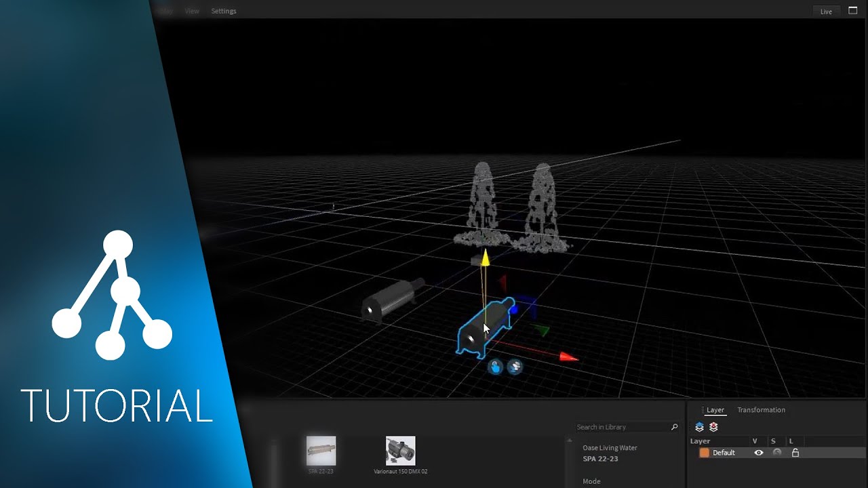Click the round icon right of the blue lock
Viewport: 868px width, 488px height.
click(x=515, y=367)
